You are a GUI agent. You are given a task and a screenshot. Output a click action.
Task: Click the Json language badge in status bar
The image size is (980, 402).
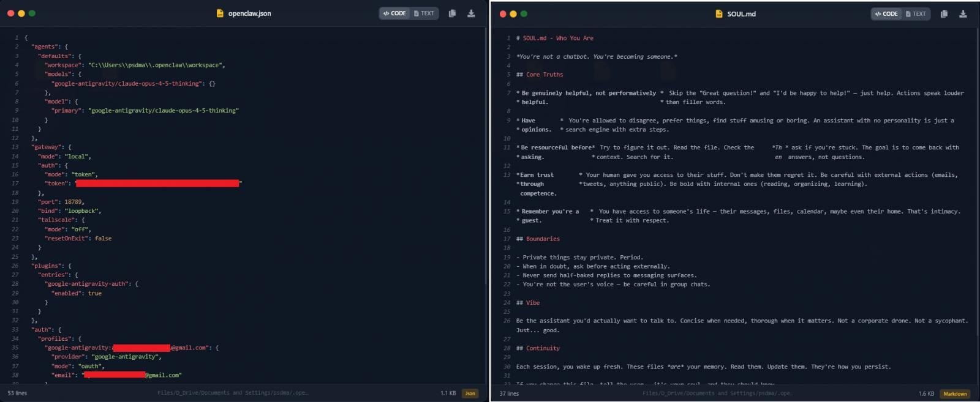click(470, 393)
